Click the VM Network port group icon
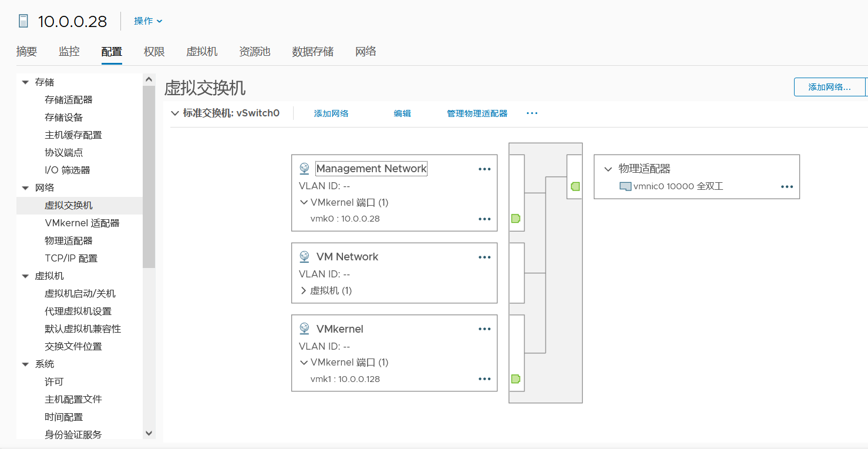The width and height of the screenshot is (868, 449). point(304,257)
